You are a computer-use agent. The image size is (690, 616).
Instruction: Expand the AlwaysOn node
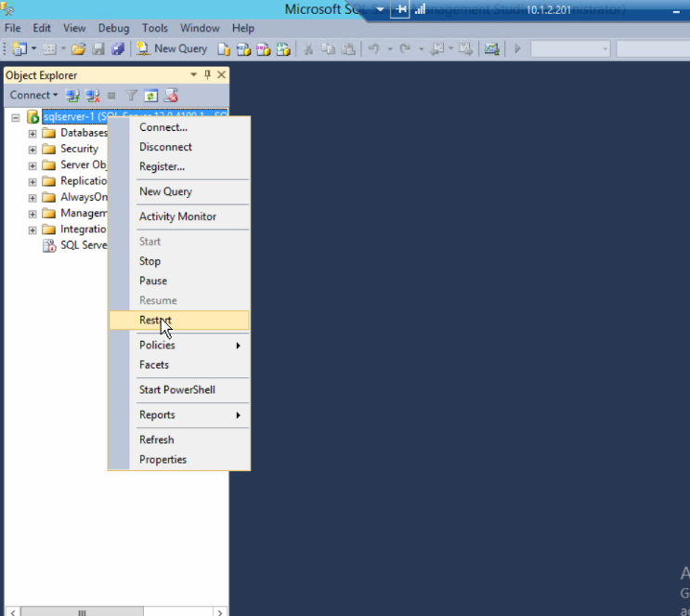click(33, 198)
